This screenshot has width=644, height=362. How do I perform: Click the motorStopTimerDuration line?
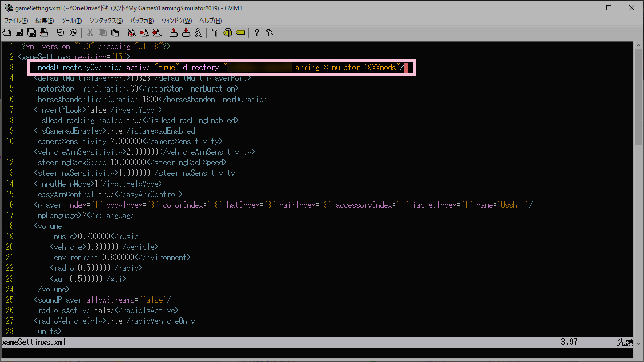tap(136, 88)
